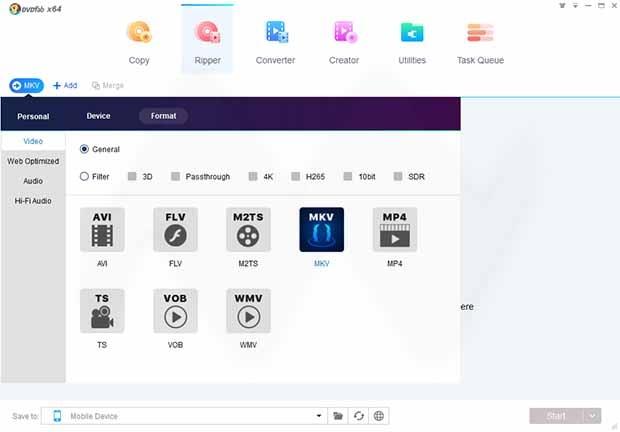Click the globe icon near Save to
Viewport: 620px width, 432px height.
pyautogui.click(x=379, y=416)
